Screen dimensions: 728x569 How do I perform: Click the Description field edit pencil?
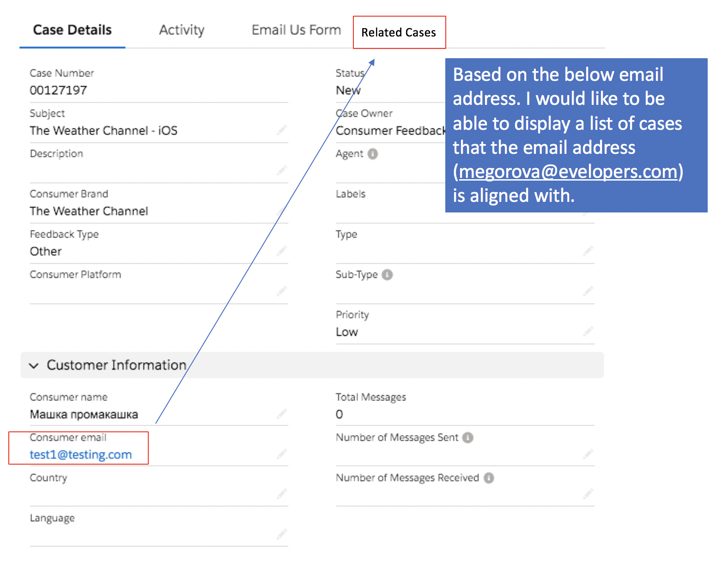click(x=282, y=170)
